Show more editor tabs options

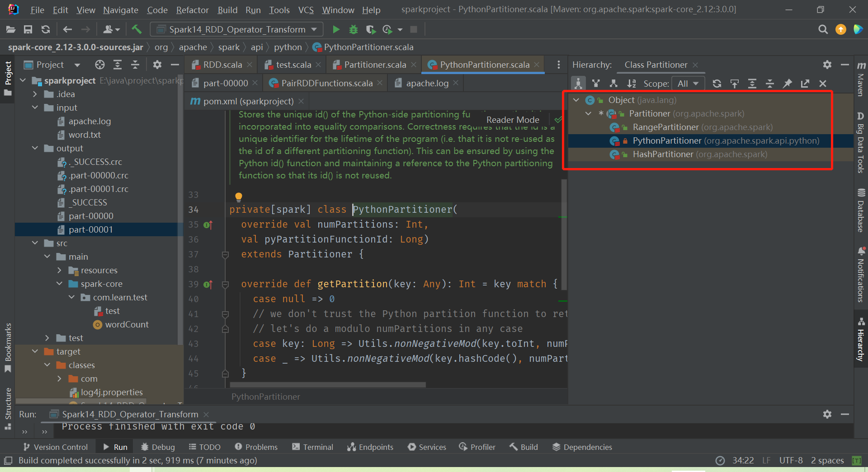[559, 65]
